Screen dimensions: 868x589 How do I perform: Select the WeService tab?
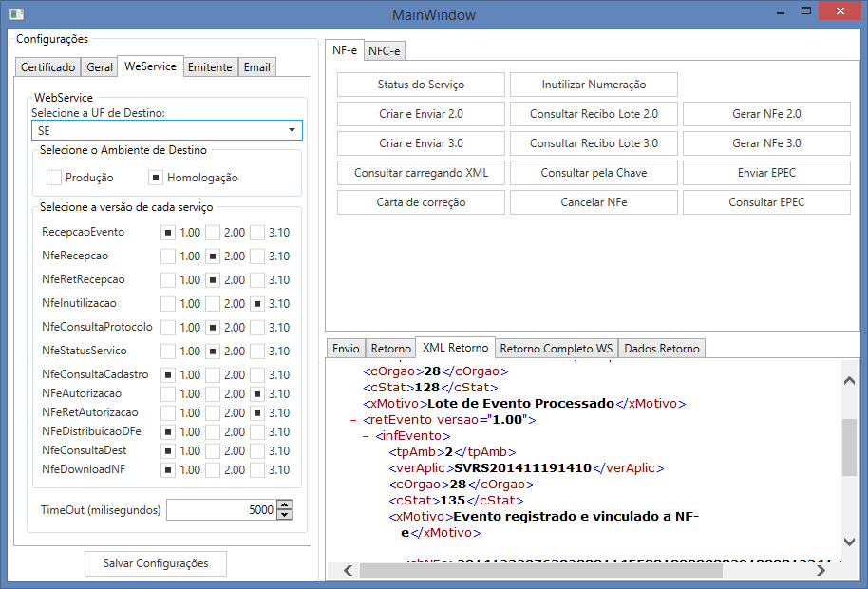click(x=150, y=66)
